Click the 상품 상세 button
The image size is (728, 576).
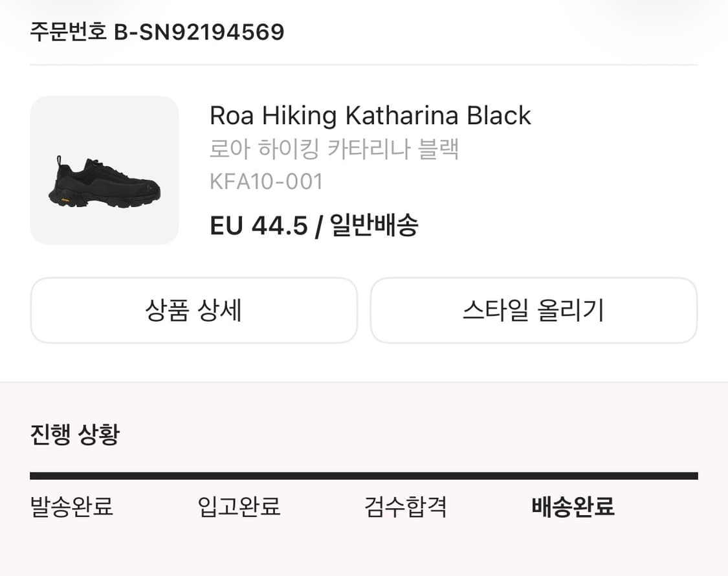[x=193, y=311]
